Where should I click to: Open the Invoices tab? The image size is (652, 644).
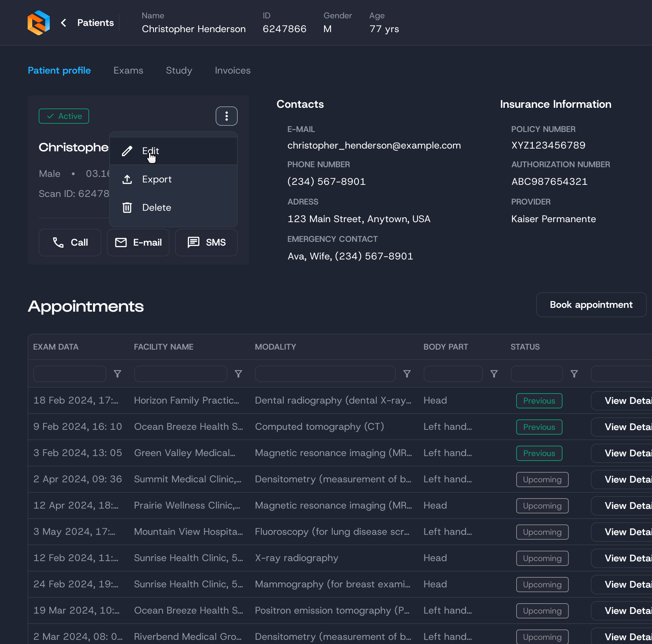click(233, 70)
